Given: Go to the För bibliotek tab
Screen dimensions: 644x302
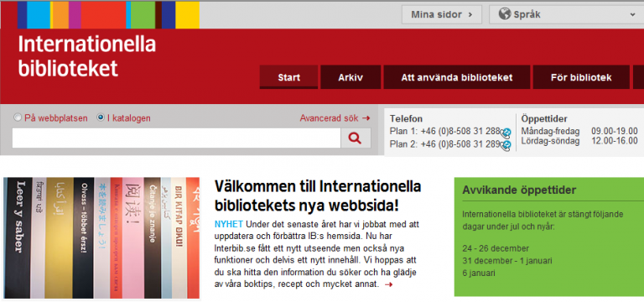Looking at the screenshot, I should click(581, 77).
